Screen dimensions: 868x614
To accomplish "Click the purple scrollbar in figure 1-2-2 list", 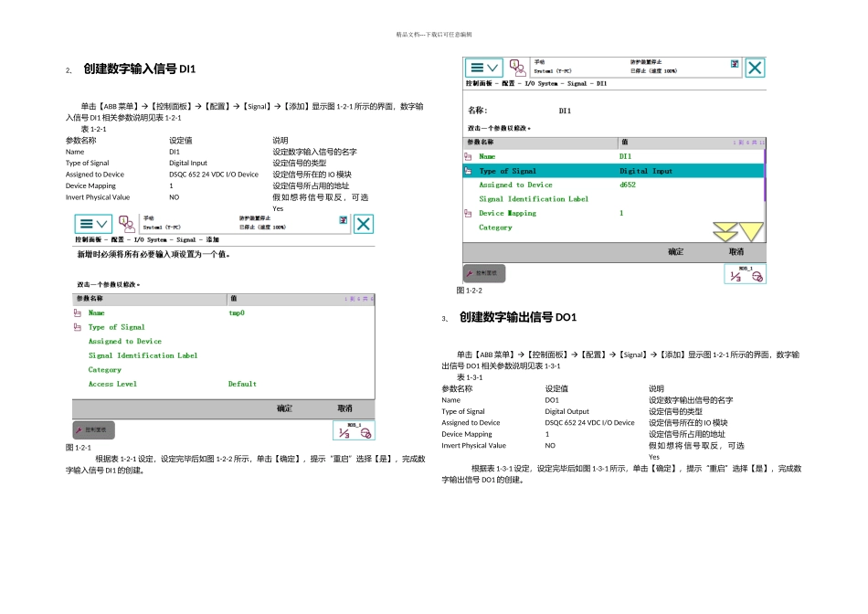I will [x=765, y=175].
